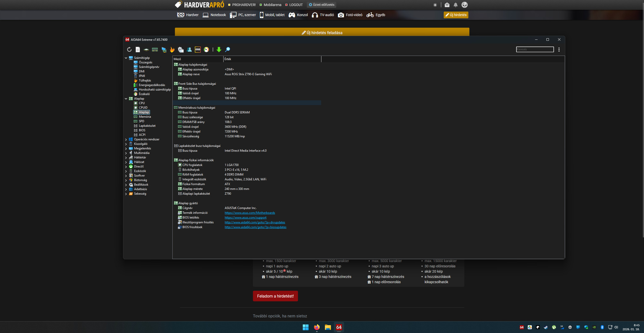Click the magnifier search toolbar icon
Screen dimensions: 644x333
(x=227, y=50)
